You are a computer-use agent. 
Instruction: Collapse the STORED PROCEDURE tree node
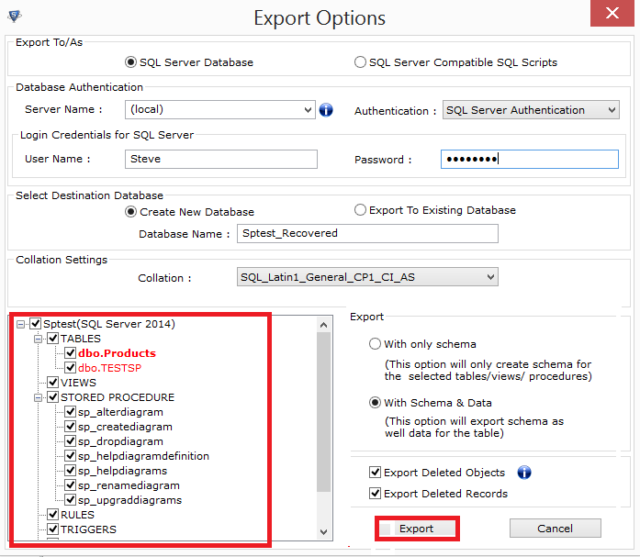tap(38, 398)
